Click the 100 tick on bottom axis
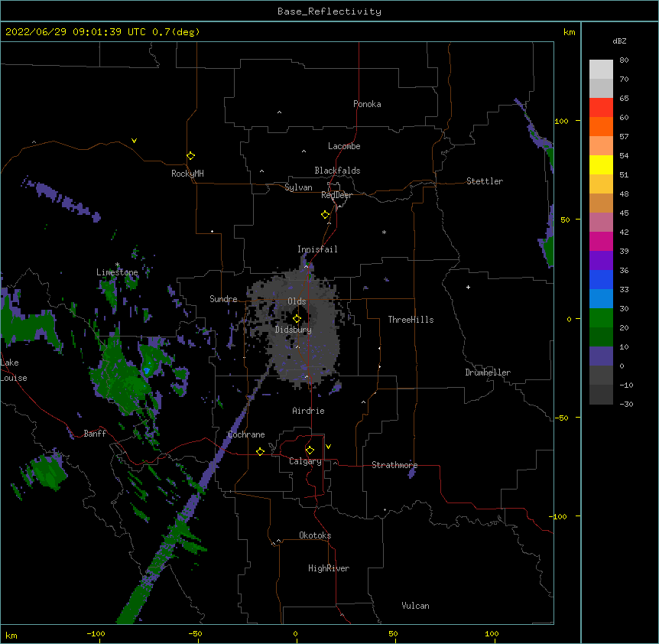659x644 pixels. [x=492, y=633]
